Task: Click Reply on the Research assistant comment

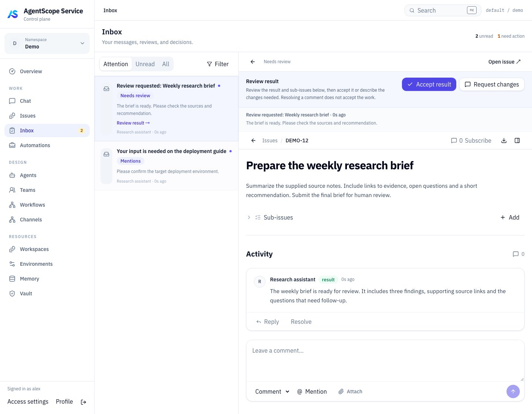Action: click(267, 322)
